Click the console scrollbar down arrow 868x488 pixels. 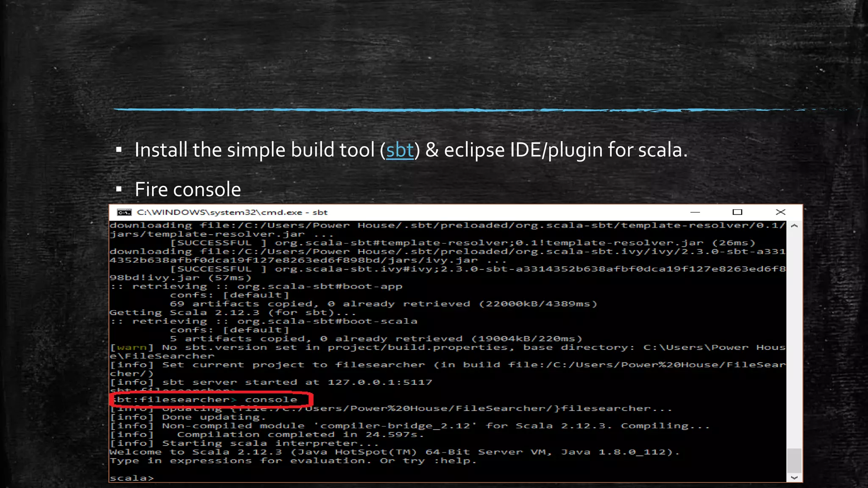[x=794, y=477]
